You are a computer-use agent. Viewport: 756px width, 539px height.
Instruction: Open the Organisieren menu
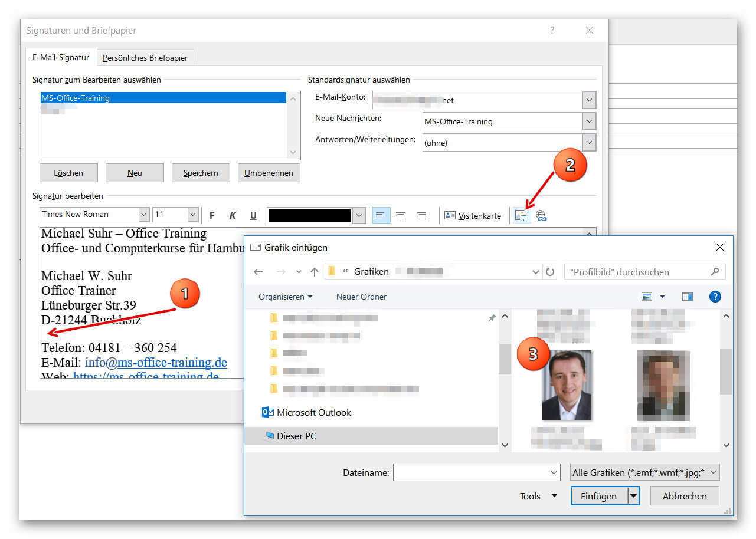pyautogui.click(x=285, y=297)
